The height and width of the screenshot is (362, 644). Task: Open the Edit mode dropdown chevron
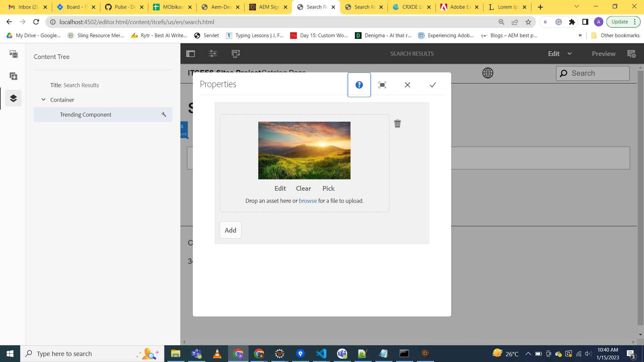point(570,54)
